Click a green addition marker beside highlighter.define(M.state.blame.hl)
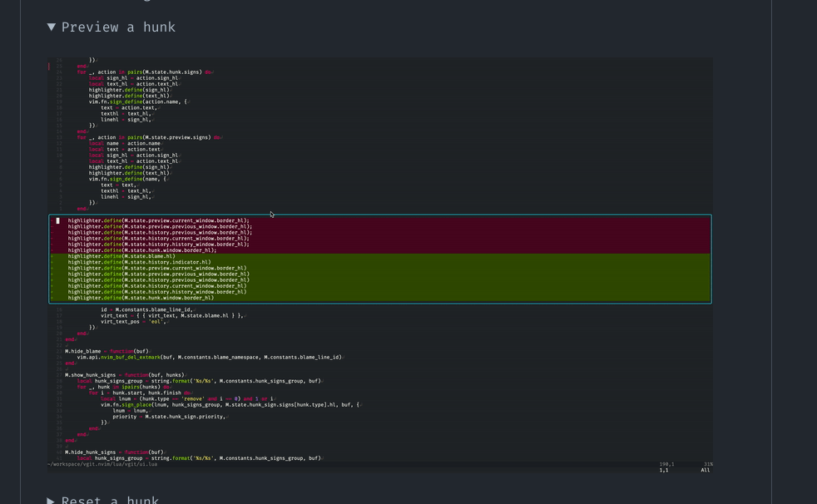The image size is (817, 504). coord(53,256)
